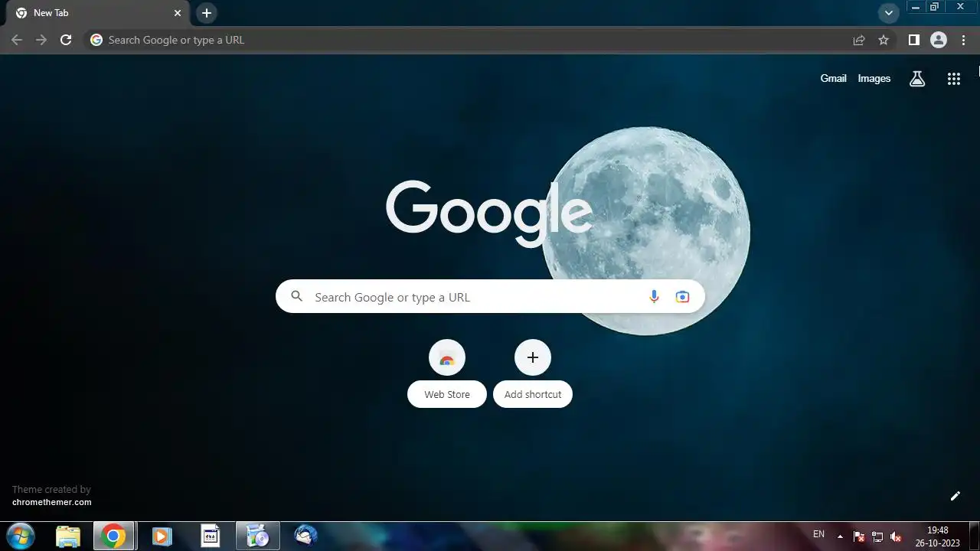Open the media player taskbar icon

(162, 536)
